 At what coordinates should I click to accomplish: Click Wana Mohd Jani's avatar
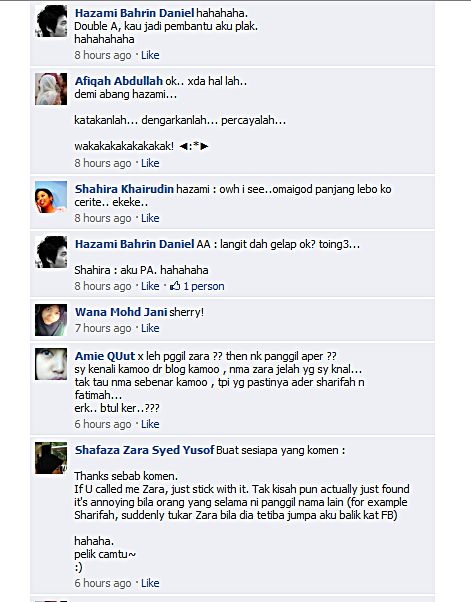pos(51,320)
